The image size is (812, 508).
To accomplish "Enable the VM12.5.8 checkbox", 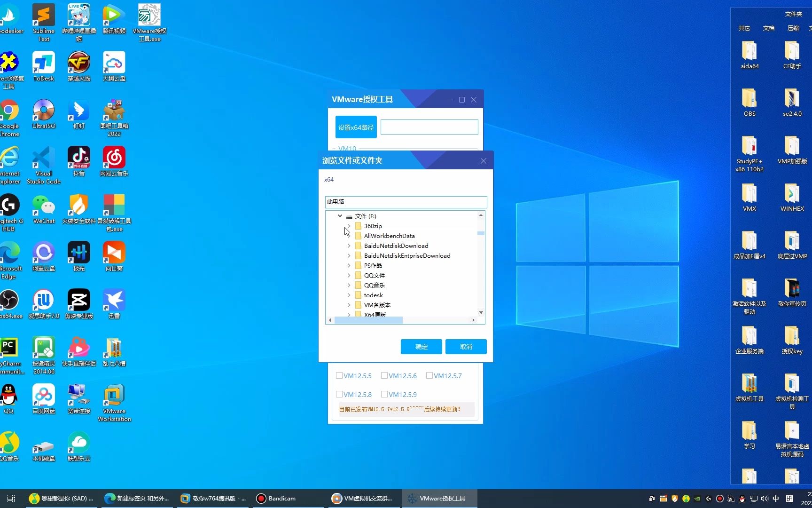I will (339, 394).
